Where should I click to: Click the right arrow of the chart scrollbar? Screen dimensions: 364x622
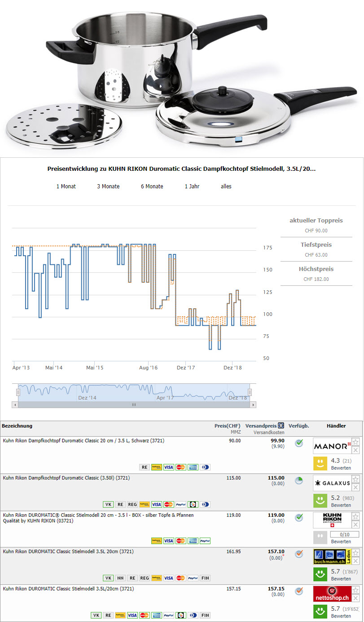pyautogui.click(x=253, y=404)
